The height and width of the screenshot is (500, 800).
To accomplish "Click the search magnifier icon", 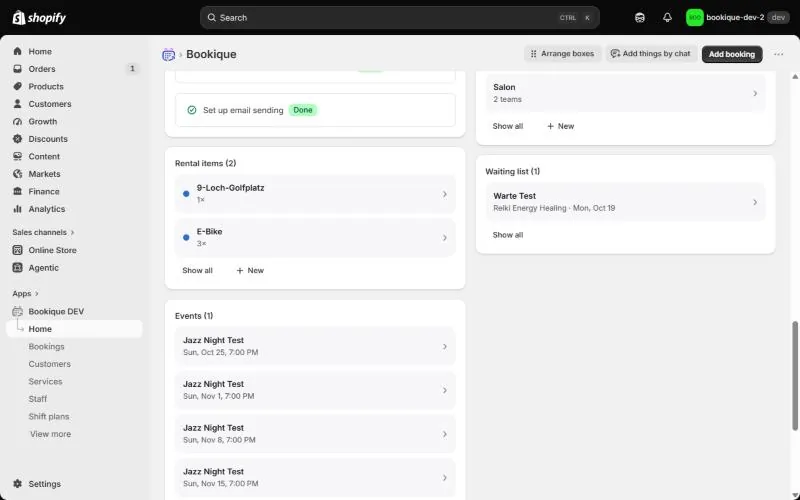I will 211,18.
